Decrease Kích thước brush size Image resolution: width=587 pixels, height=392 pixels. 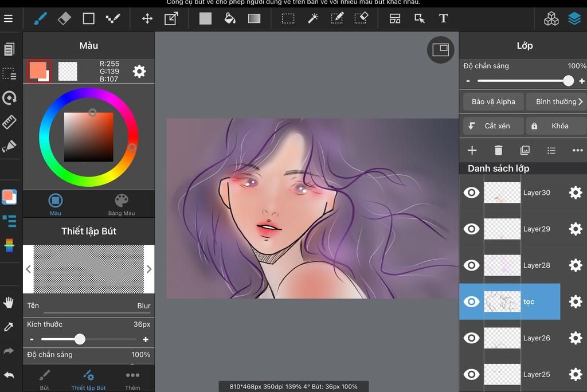[x=32, y=339]
